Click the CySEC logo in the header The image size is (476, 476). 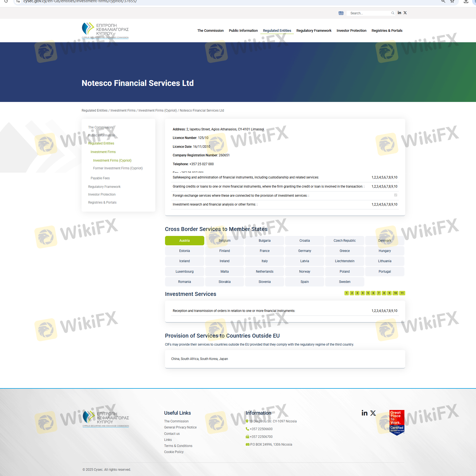[x=105, y=30]
